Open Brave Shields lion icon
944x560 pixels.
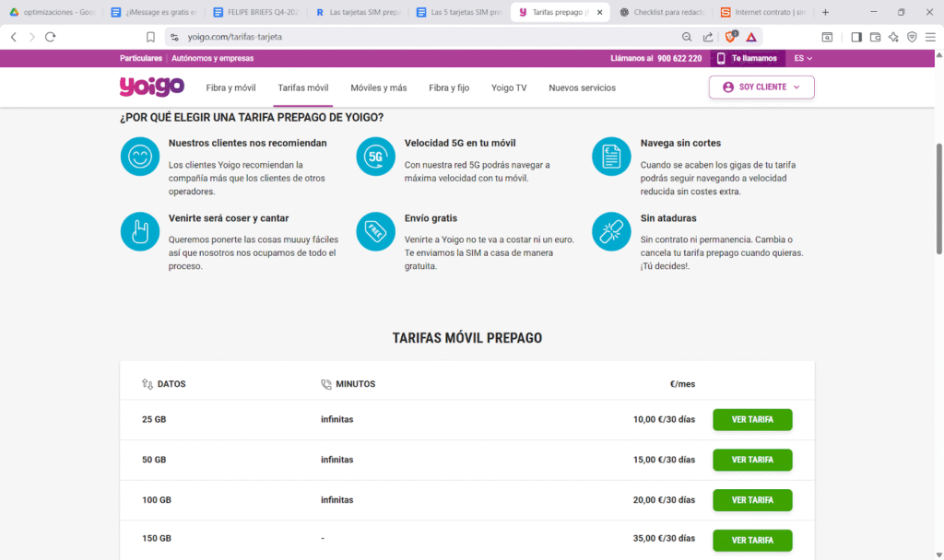[x=731, y=37]
